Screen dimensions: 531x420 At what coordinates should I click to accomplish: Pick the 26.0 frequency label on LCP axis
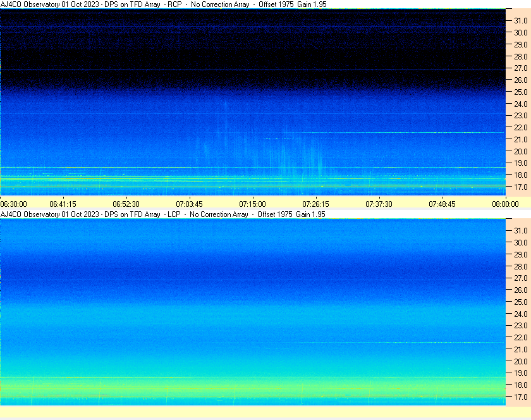(521, 290)
